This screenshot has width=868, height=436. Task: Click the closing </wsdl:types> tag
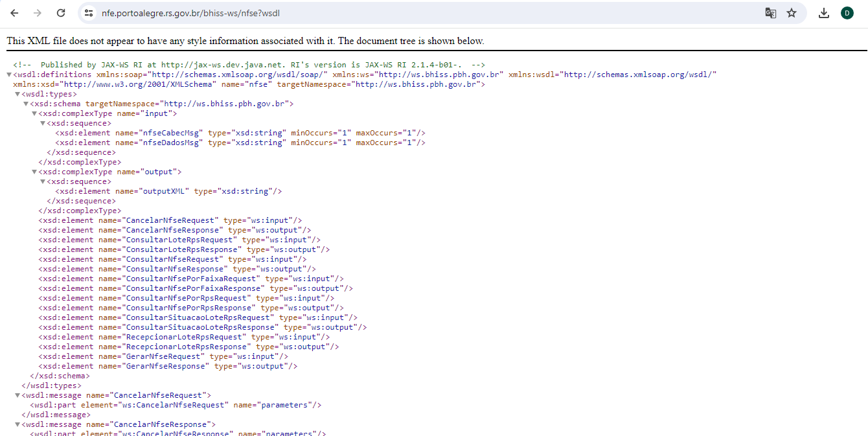point(52,385)
